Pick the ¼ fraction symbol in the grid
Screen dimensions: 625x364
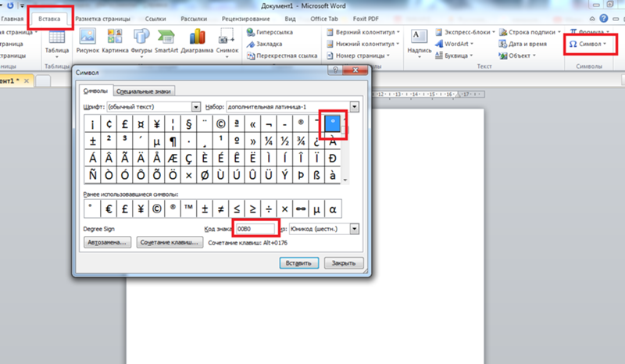(269, 141)
